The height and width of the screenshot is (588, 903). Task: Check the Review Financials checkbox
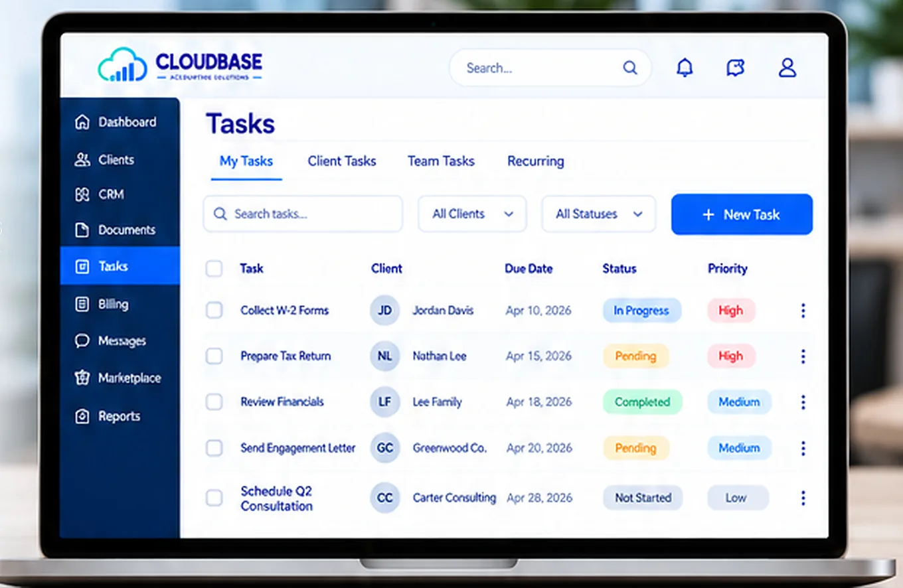[214, 402]
